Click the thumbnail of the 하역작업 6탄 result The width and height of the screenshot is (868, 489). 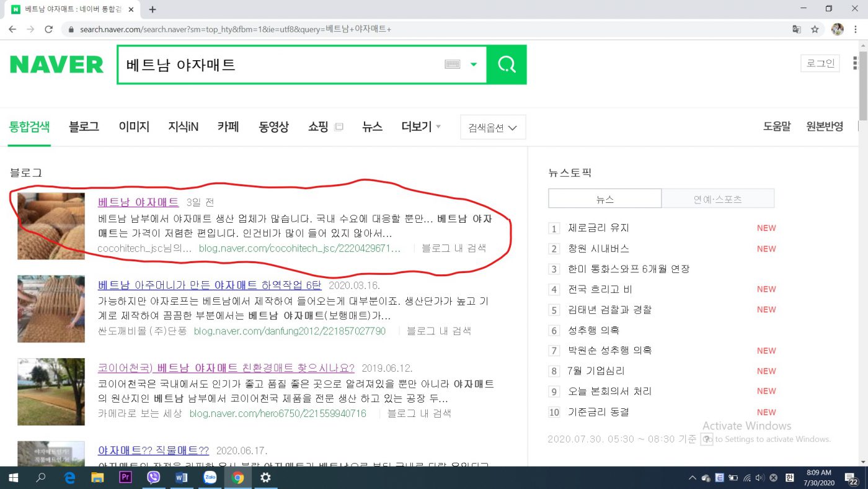(51, 309)
